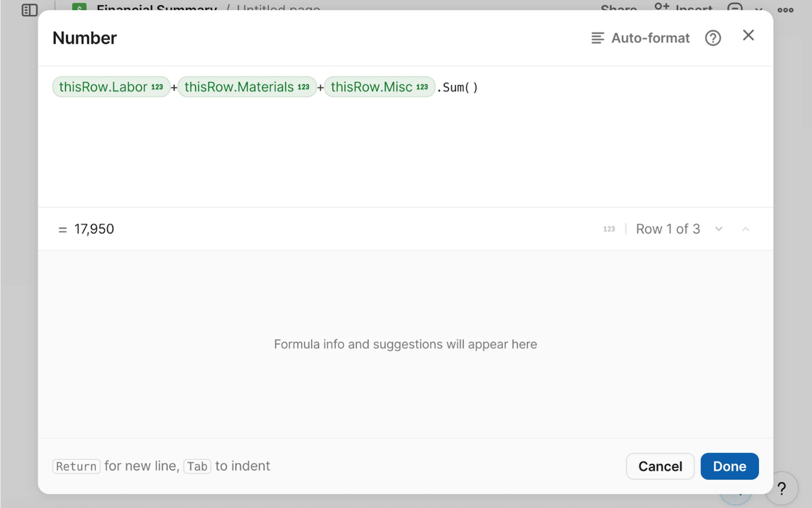Click the Auto-format text label
The image size is (812, 508).
click(x=650, y=38)
